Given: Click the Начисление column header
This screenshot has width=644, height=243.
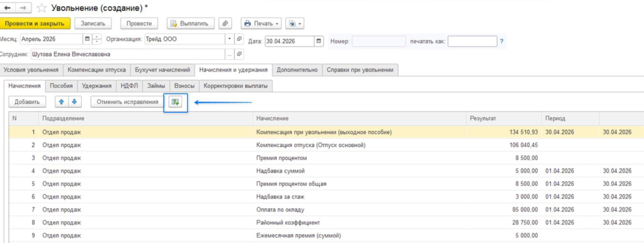Looking at the screenshot, I should pyautogui.click(x=359, y=119).
